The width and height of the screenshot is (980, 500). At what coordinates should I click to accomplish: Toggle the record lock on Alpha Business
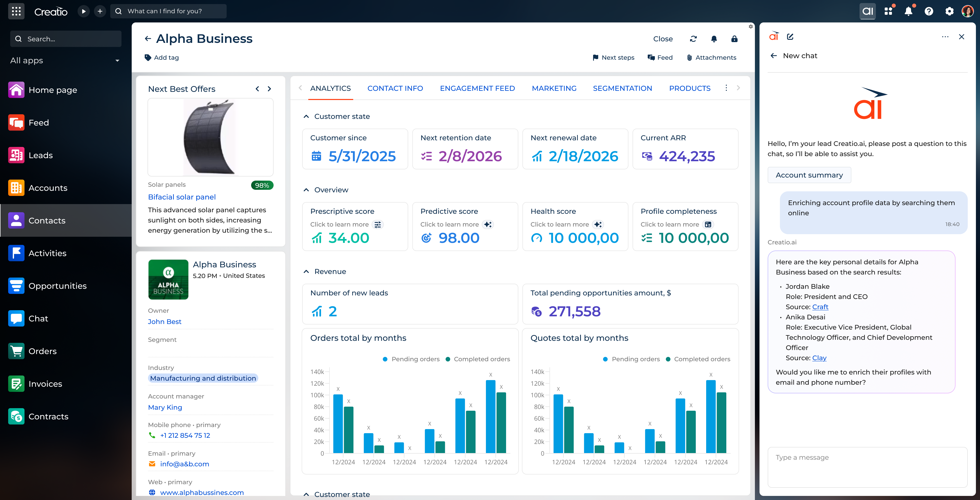(x=734, y=39)
